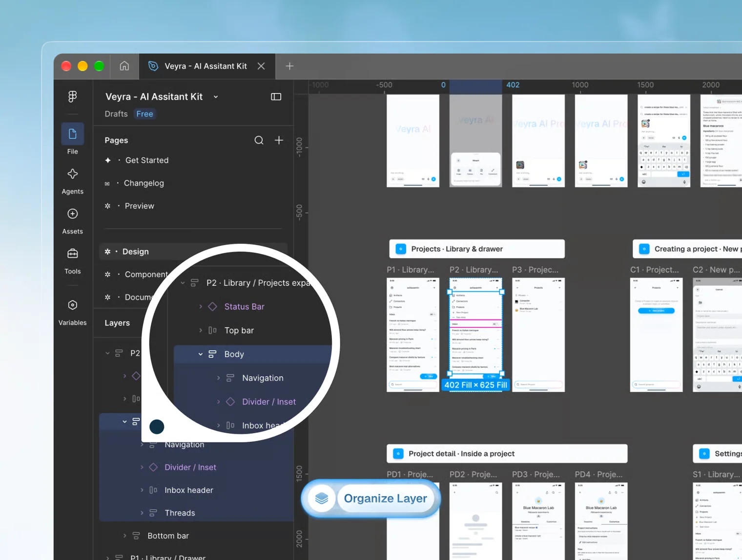Collapse the Body layer in magnified view
This screenshot has width=742, height=560.
201,354
